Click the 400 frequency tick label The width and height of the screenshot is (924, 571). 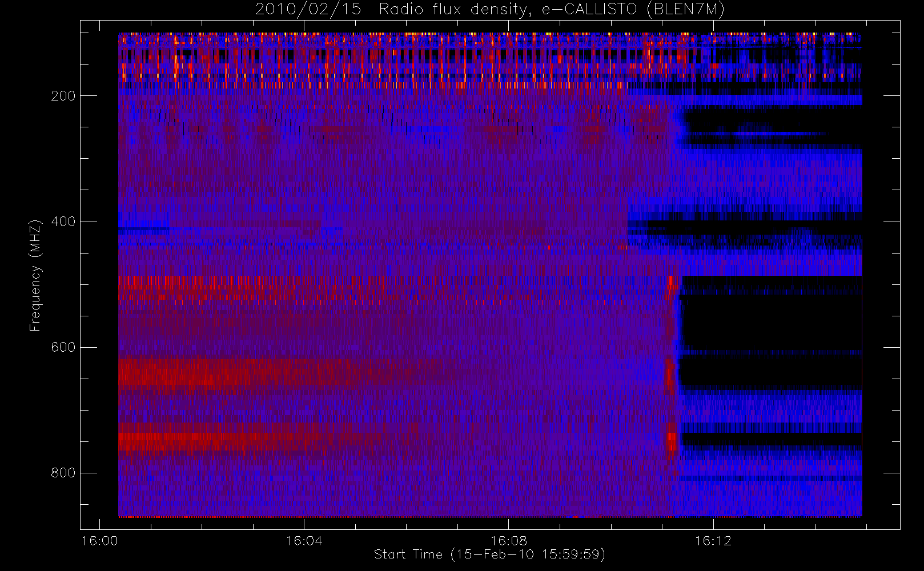pyautogui.click(x=63, y=222)
